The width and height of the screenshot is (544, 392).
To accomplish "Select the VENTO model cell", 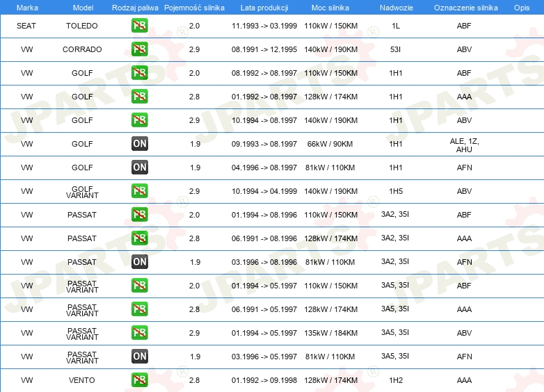I will (x=82, y=380).
